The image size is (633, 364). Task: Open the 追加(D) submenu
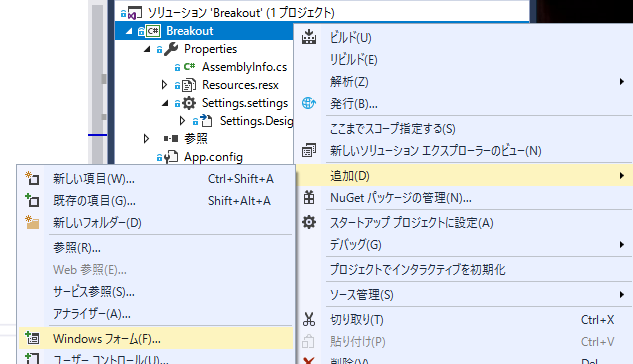(x=463, y=176)
